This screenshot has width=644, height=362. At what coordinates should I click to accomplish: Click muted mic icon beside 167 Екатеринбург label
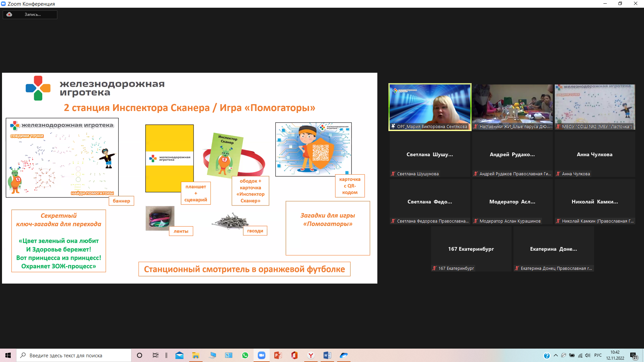coord(434,268)
